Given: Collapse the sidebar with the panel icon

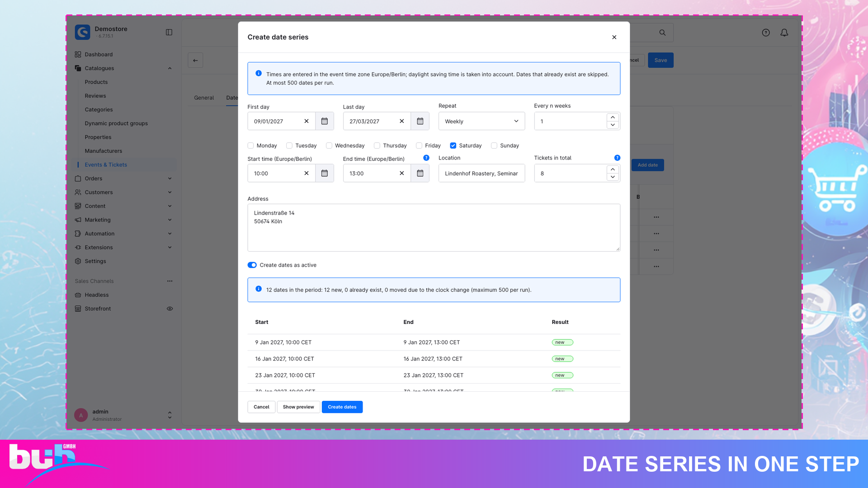Looking at the screenshot, I should click(x=169, y=32).
